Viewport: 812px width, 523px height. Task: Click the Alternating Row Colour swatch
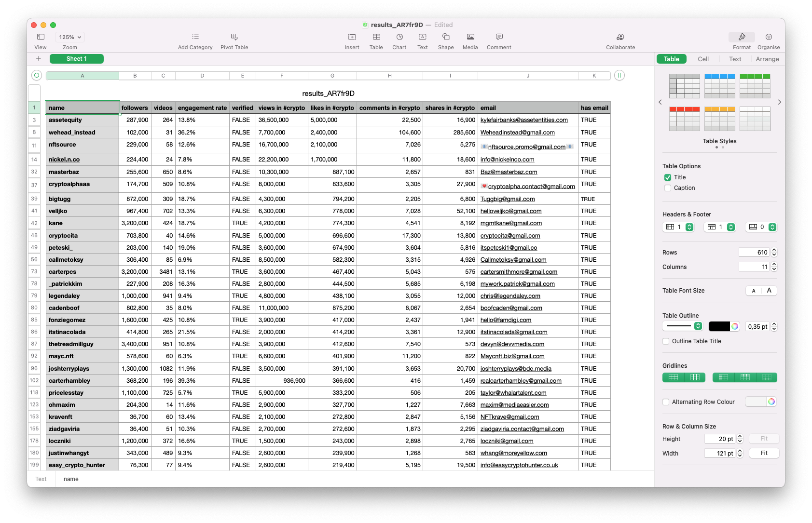pyautogui.click(x=756, y=402)
